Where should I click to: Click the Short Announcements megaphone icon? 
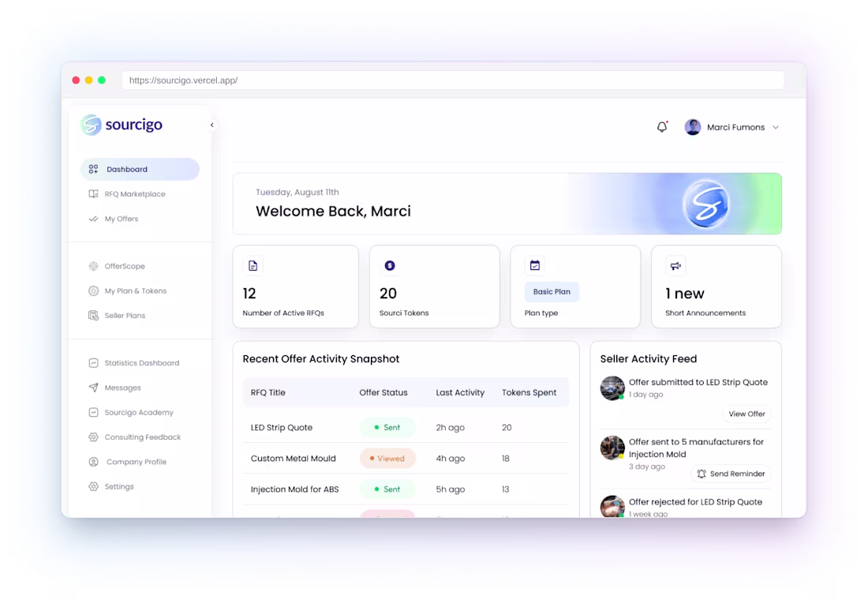point(675,265)
